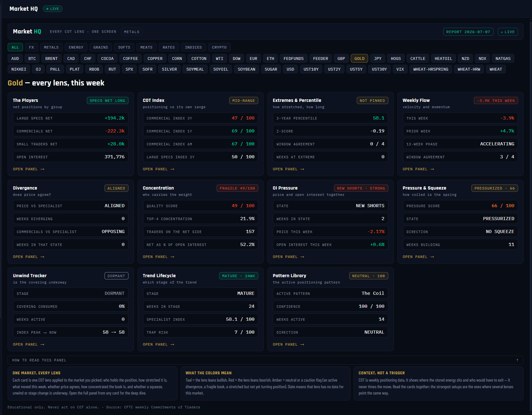Click the Top-4 Concentration 21.9% value
Image resolution: width=532 pixels, height=415 pixels.
click(247, 219)
